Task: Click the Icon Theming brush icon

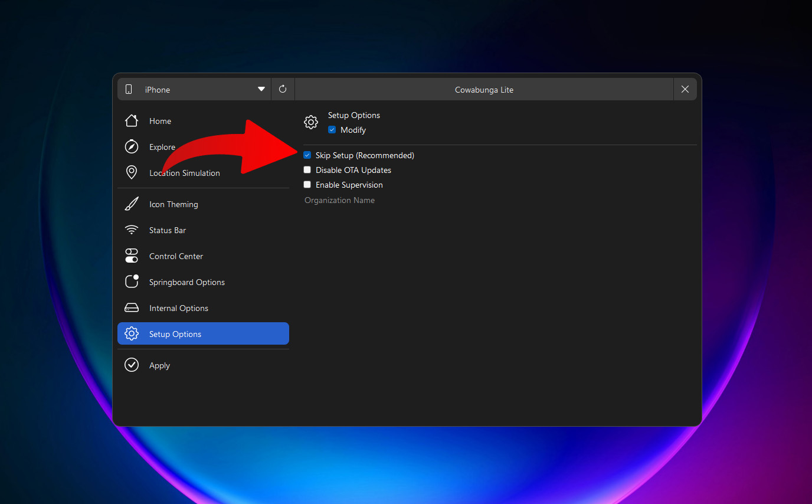Action: [x=132, y=204]
